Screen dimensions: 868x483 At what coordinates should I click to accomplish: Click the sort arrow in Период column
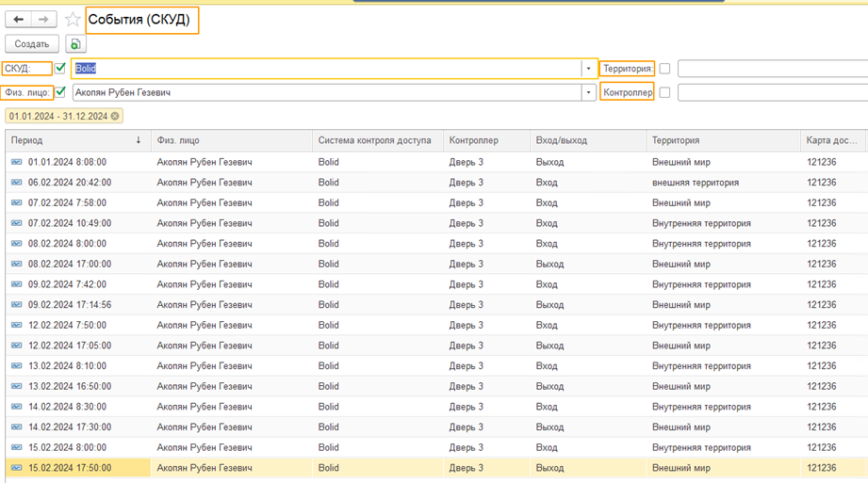point(139,141)
